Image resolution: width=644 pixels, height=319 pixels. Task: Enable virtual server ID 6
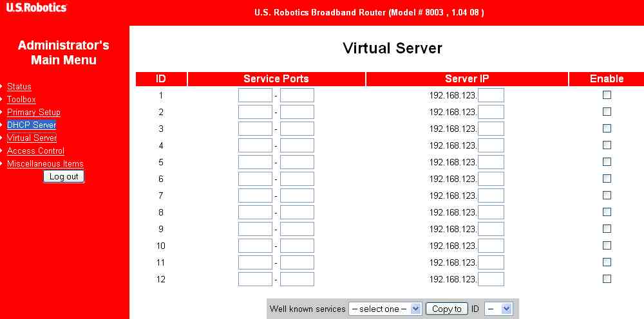(607, 179)
